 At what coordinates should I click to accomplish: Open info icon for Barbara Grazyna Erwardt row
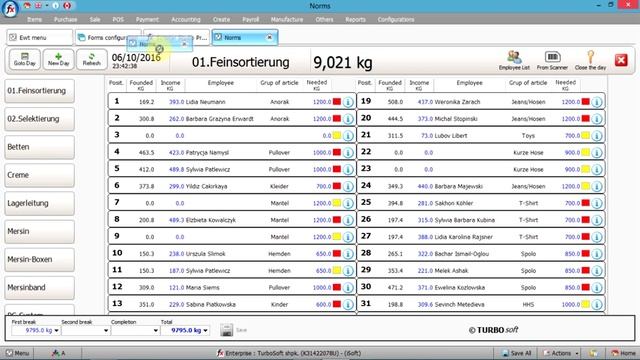point(348,119)
